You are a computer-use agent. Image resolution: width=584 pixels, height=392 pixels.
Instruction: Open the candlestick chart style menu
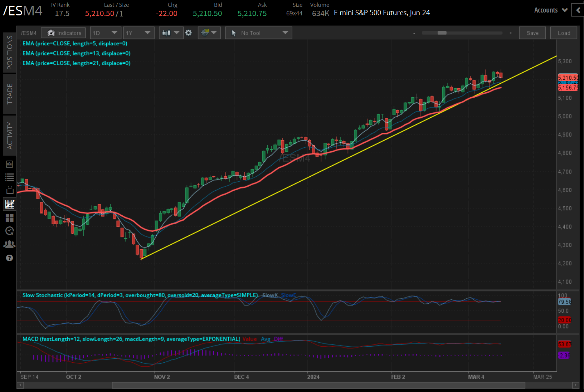point(171,33)
